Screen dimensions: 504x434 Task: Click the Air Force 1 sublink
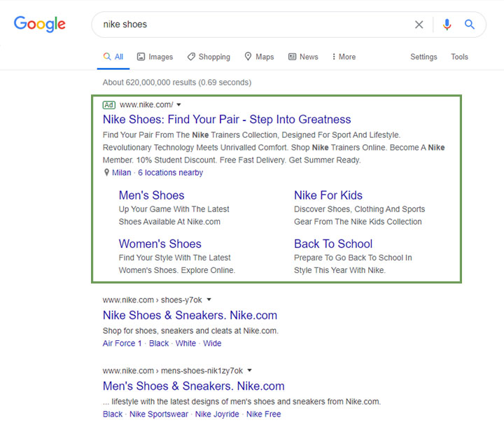[x=122, y=344]
